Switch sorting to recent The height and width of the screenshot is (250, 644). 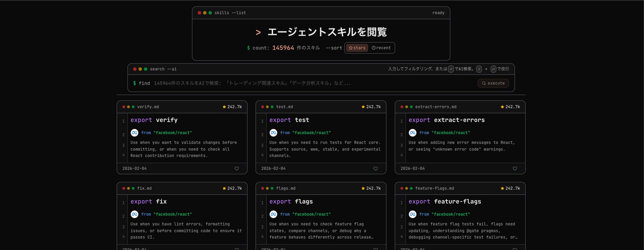pyautogui.click(x=381, y=48)
